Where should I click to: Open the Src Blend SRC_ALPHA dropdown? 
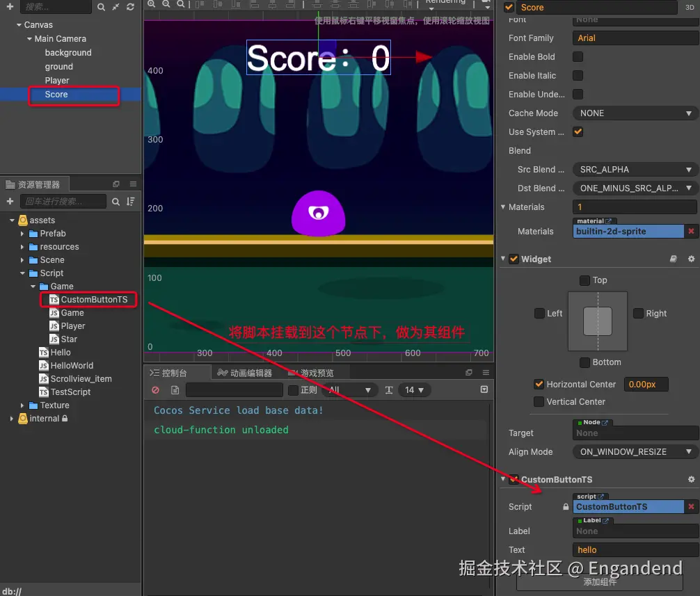(x=635, y=170)
